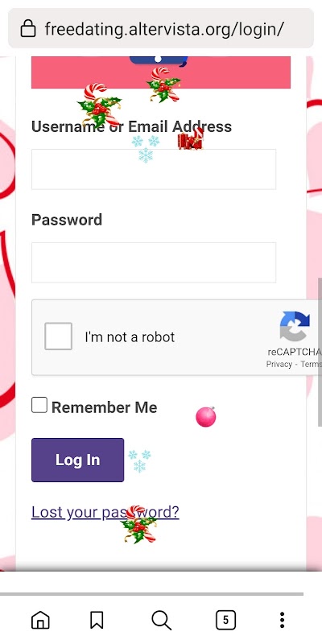322x644 pixels.
Task: Focus the Password input field
Action: tap(154, 262)
